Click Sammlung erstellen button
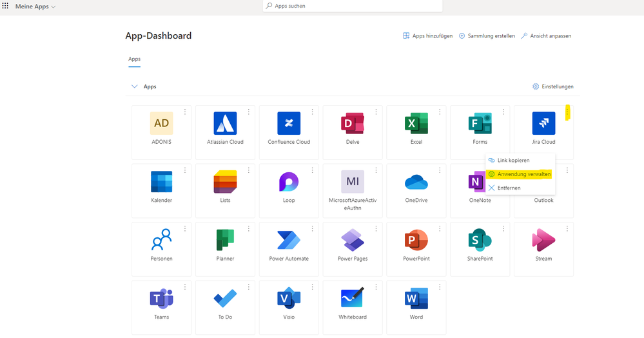 tap(487, 35)
